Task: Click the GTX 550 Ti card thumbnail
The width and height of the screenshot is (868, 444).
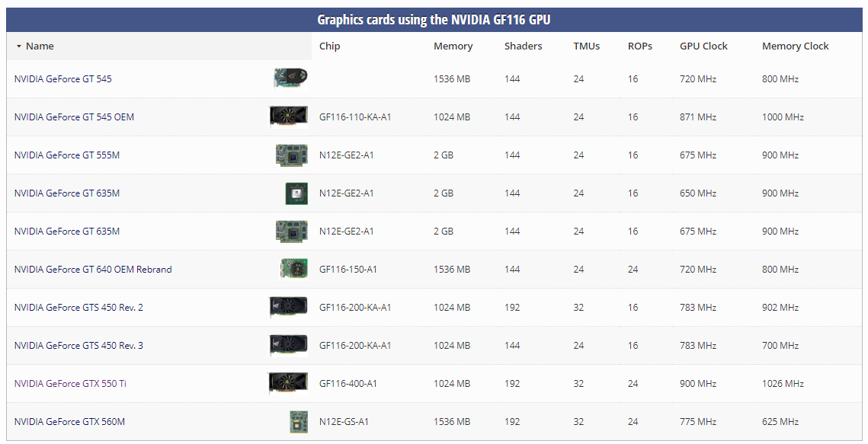Action: [288, 383]
